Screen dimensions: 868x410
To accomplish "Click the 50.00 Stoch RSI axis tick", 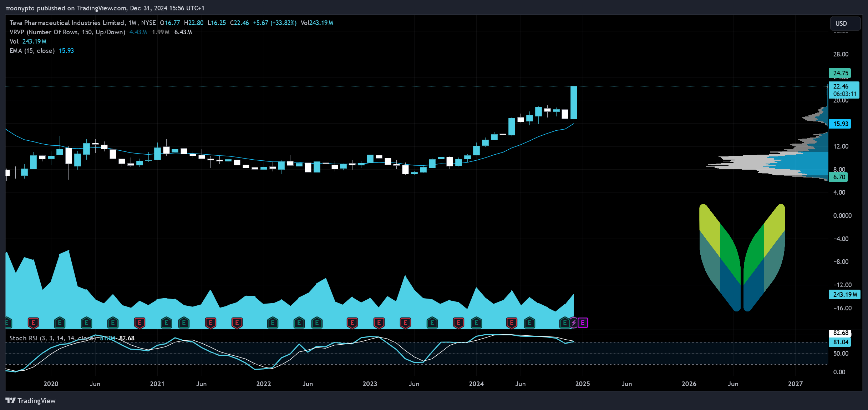I will [841, 354].
